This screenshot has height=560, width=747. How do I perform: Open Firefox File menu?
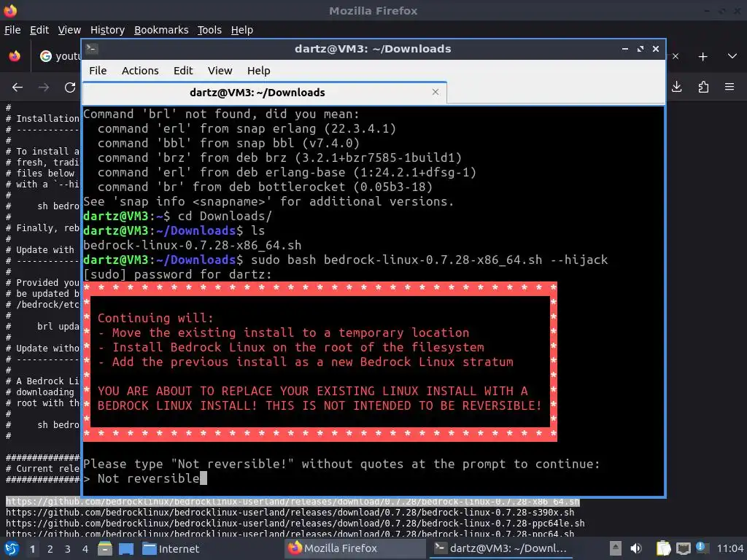(12, 30)
